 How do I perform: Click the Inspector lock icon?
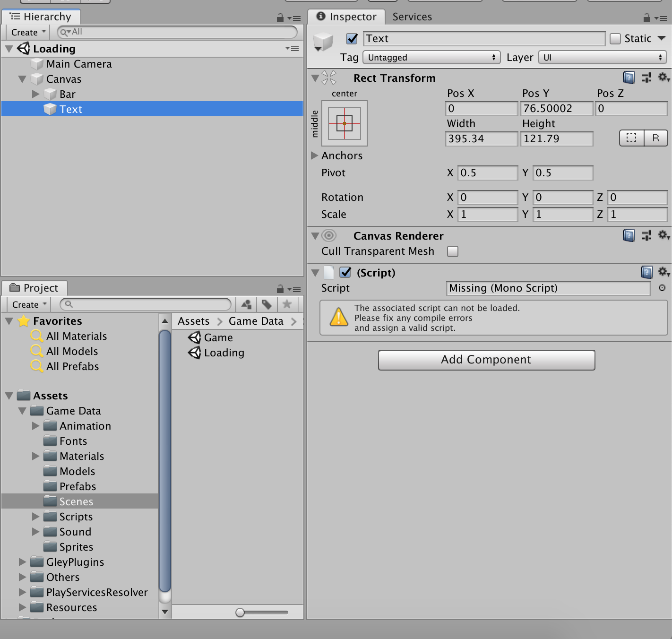pos(646,17)
